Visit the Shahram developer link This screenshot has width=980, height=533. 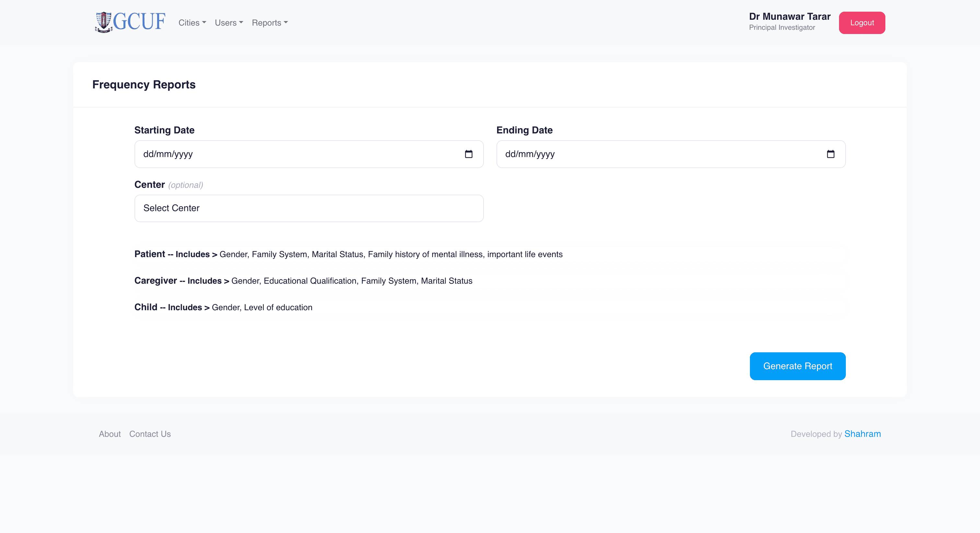[x=862, y=434]
